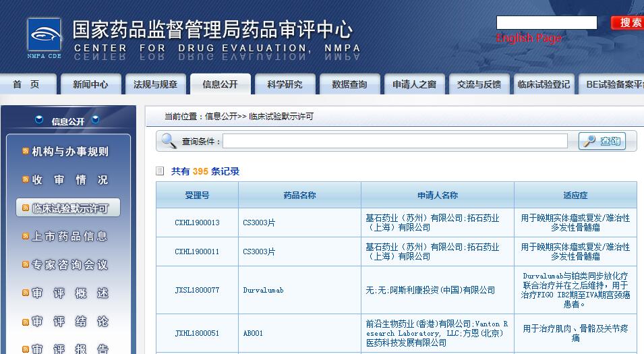Open 上市药品信息 in sidebar
The image size is (644, 354).
(70, 236)
